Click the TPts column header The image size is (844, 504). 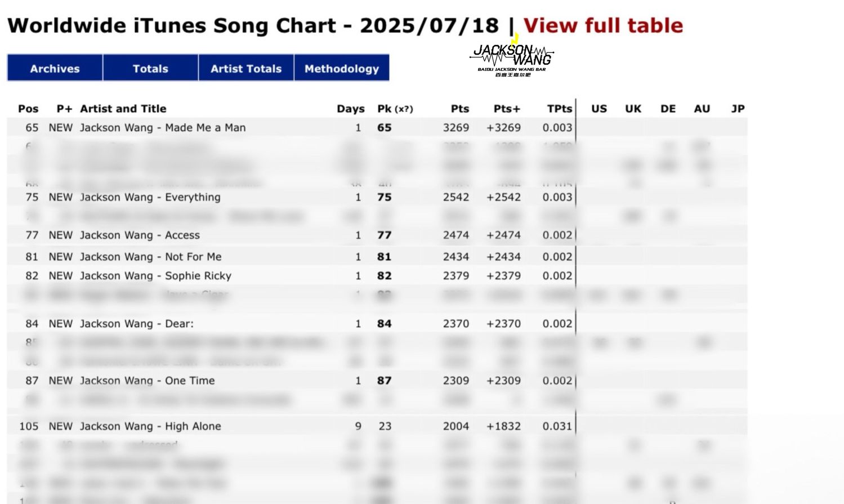coord(559,109)
